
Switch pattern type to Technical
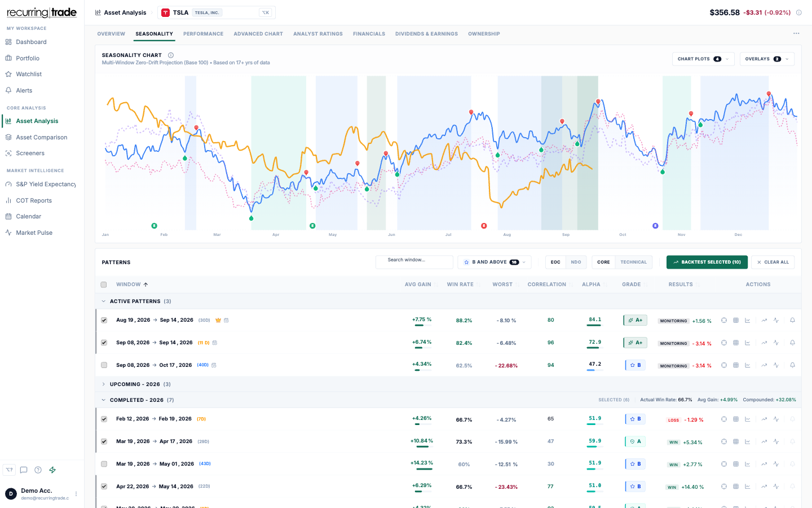tap(633, 262)
